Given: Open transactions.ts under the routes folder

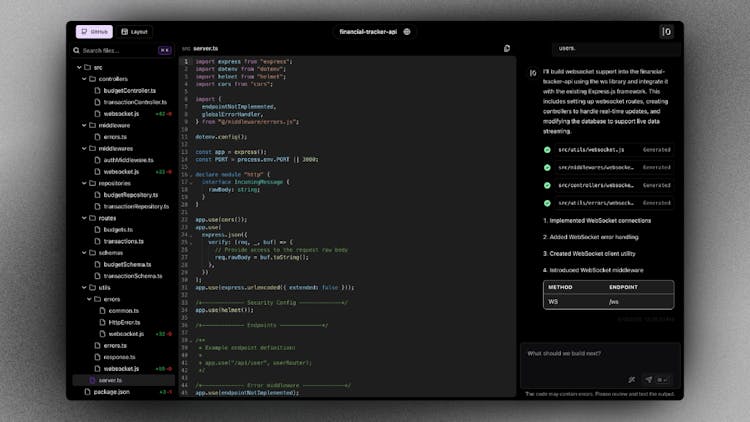Looking at the screenshot, I should (x=123, y=241).
